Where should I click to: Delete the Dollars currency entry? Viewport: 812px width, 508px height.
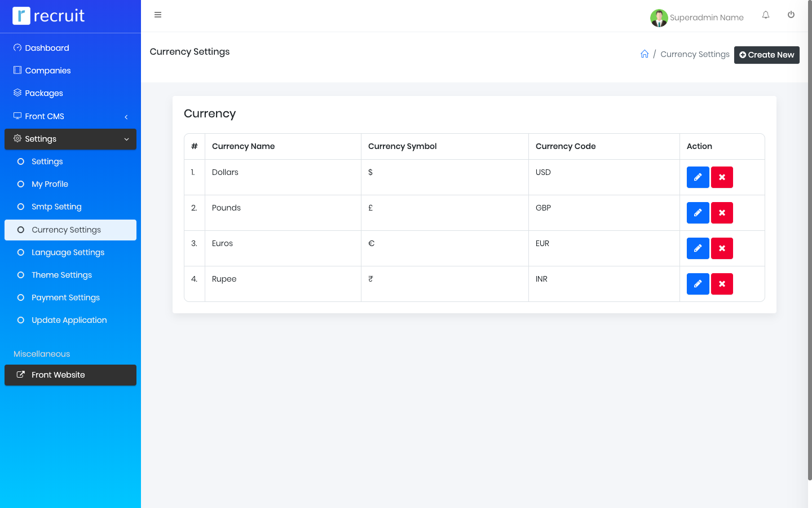tap(722, 177)
